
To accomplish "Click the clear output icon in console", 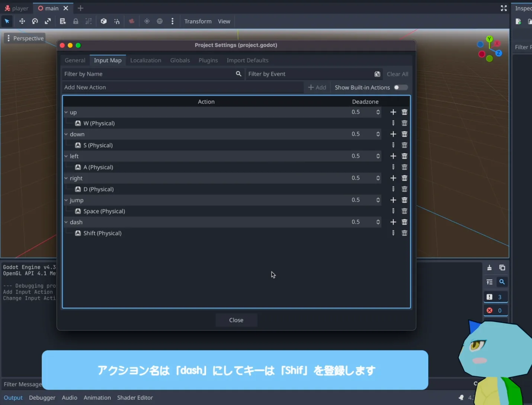I will point(489,268).
